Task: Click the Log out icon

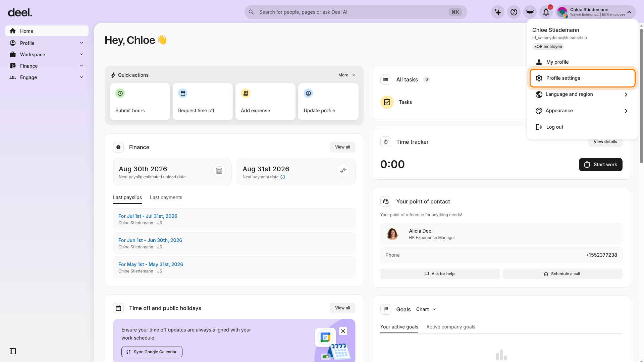Action: 539,127
